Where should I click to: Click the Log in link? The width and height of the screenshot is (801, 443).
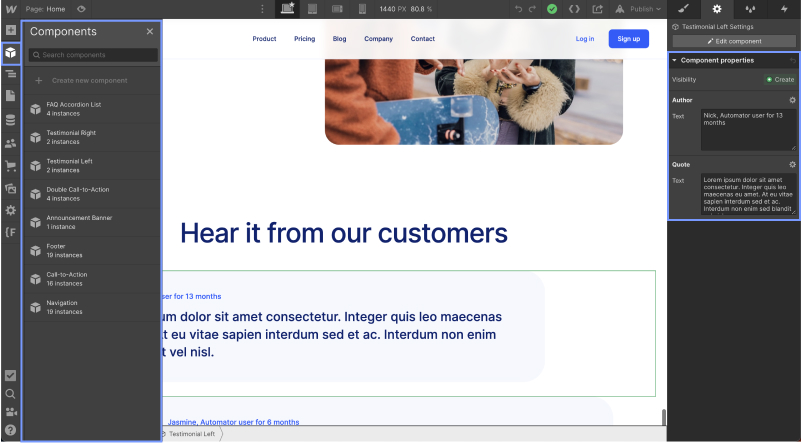pyautogui.click(x=585, y=39)
